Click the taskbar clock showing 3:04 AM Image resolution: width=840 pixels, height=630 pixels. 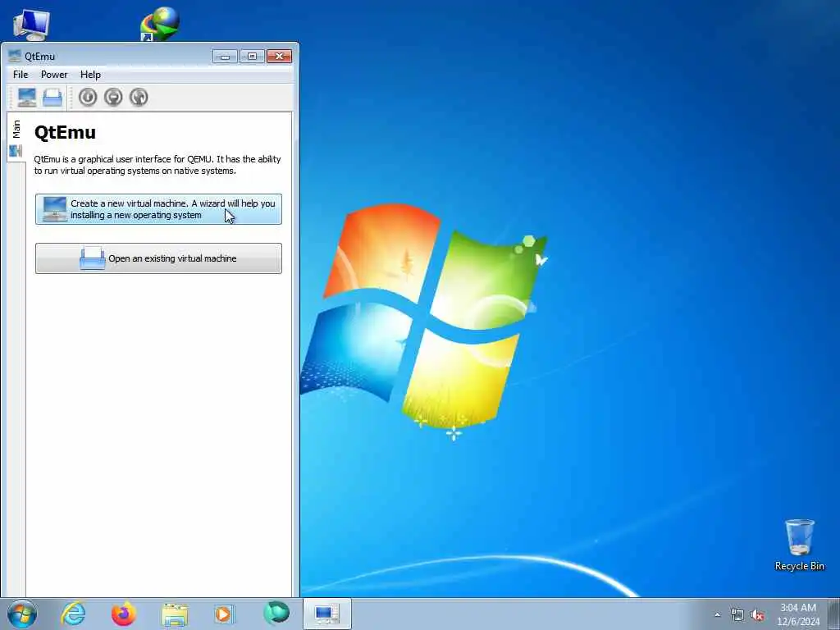point(798,614)
